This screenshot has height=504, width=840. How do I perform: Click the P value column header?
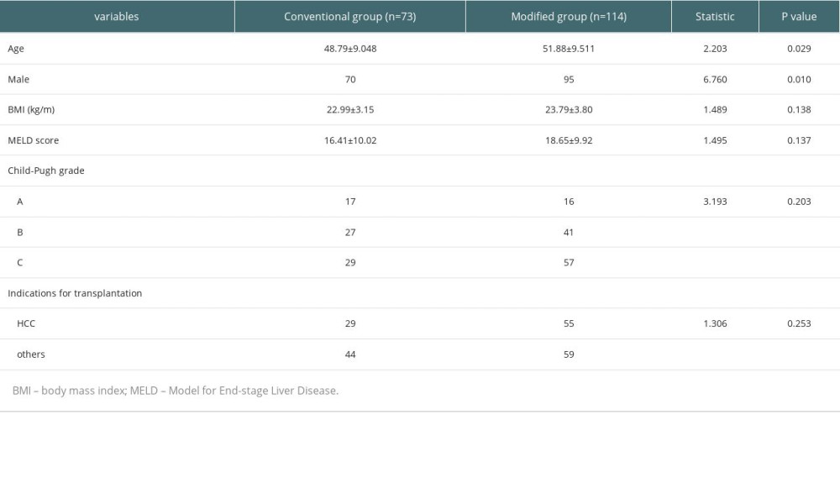click(799, 17)
